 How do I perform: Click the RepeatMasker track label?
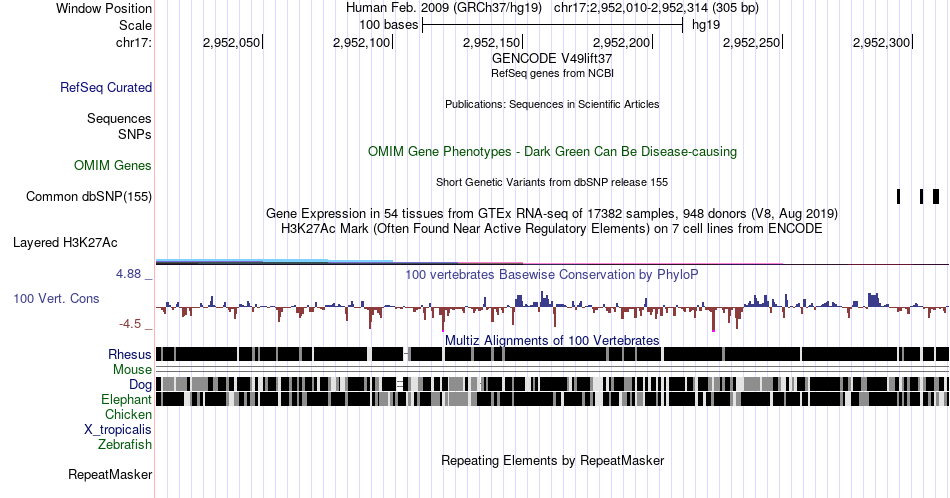point(110,474)
